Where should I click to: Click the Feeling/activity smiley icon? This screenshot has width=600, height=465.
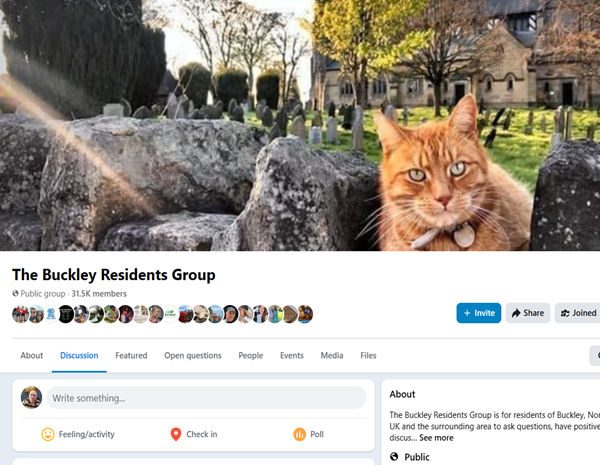tap(47, 434)
